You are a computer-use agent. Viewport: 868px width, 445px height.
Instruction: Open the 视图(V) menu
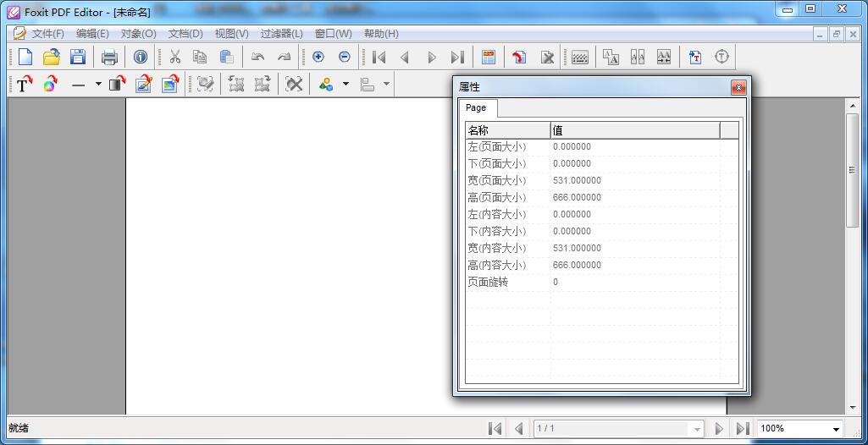(231, 34)
